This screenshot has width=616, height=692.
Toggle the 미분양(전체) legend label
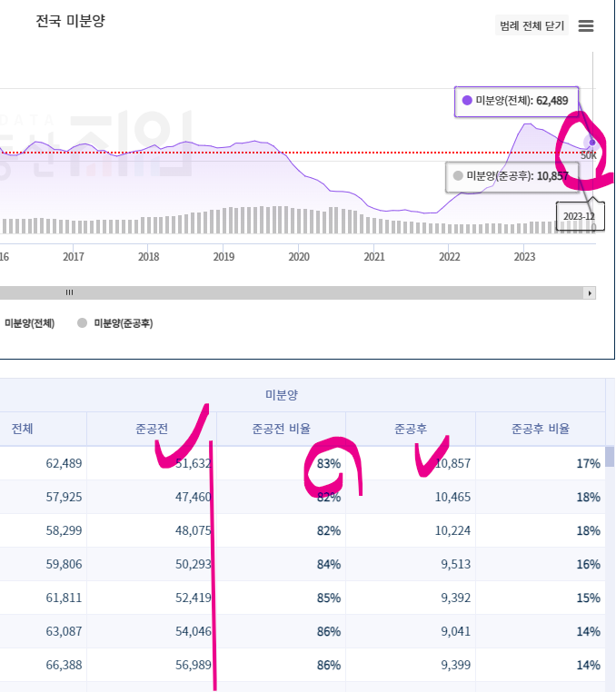30,323
